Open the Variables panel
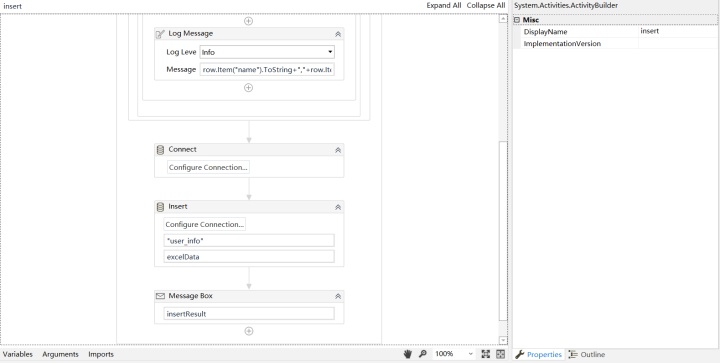 coord(18,354)
